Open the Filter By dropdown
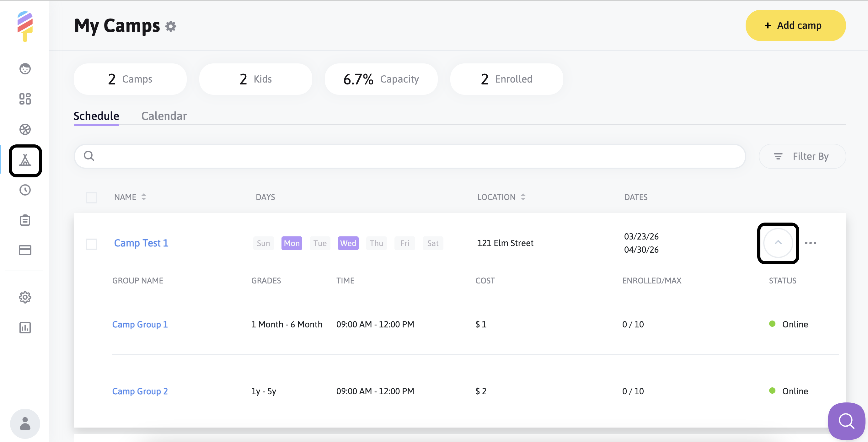The image size is (868, 442). pos(802,156)
